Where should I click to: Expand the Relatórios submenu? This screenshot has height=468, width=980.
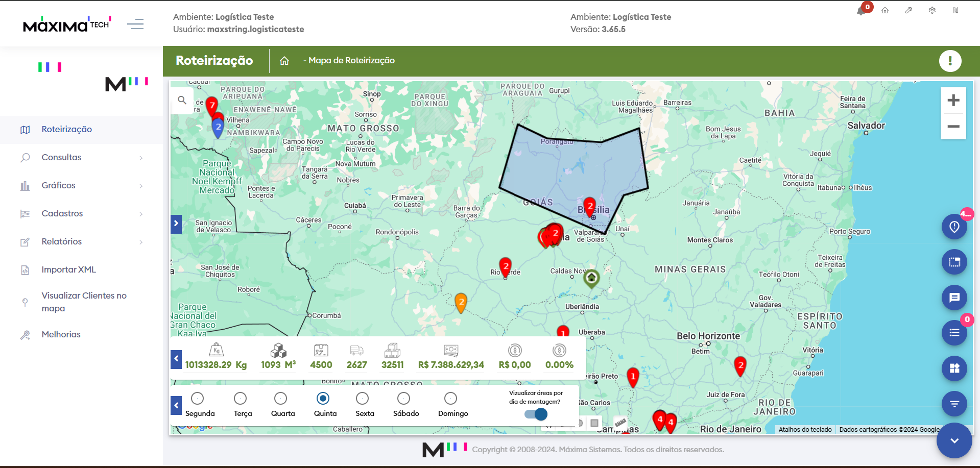(x=82, y=242)
